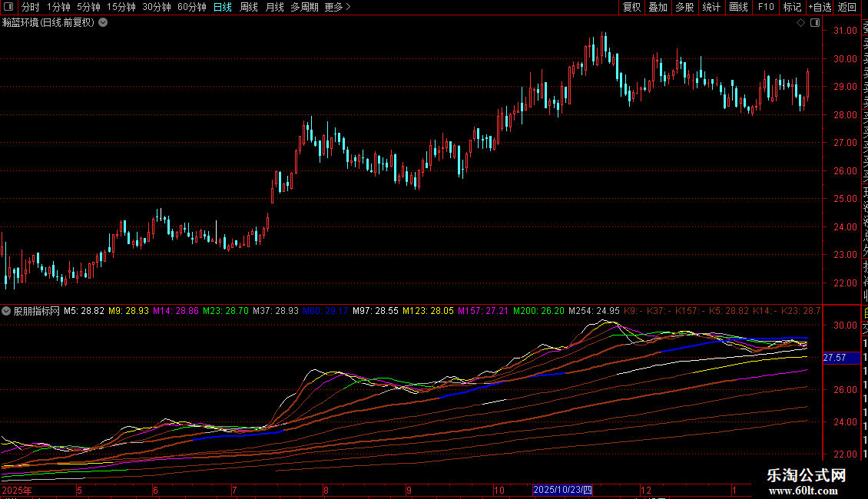Click the M14: 28.86 magenta indicator label
The height and width of the screenshot is (499, 868).
[175, 311]
